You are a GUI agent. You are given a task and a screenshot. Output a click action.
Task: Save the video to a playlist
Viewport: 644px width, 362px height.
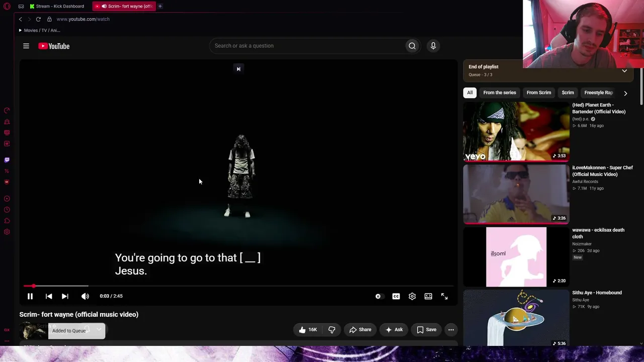(427, 330)
